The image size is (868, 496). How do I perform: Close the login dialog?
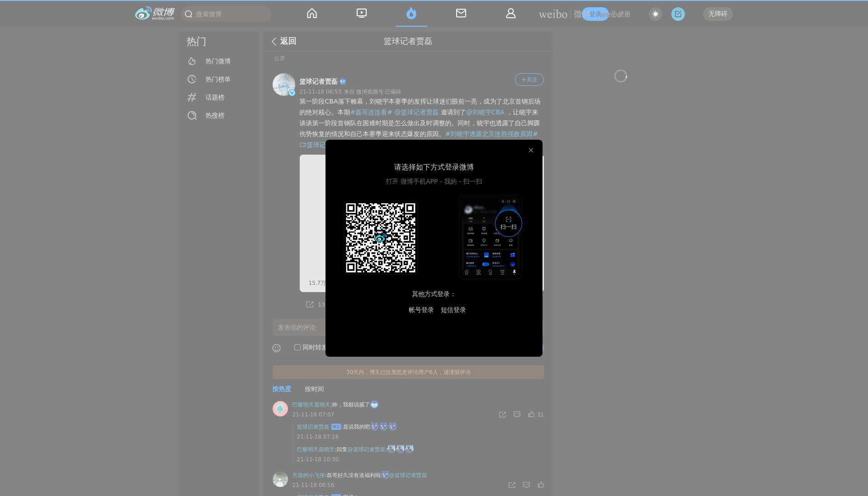(x=531, y=150)
